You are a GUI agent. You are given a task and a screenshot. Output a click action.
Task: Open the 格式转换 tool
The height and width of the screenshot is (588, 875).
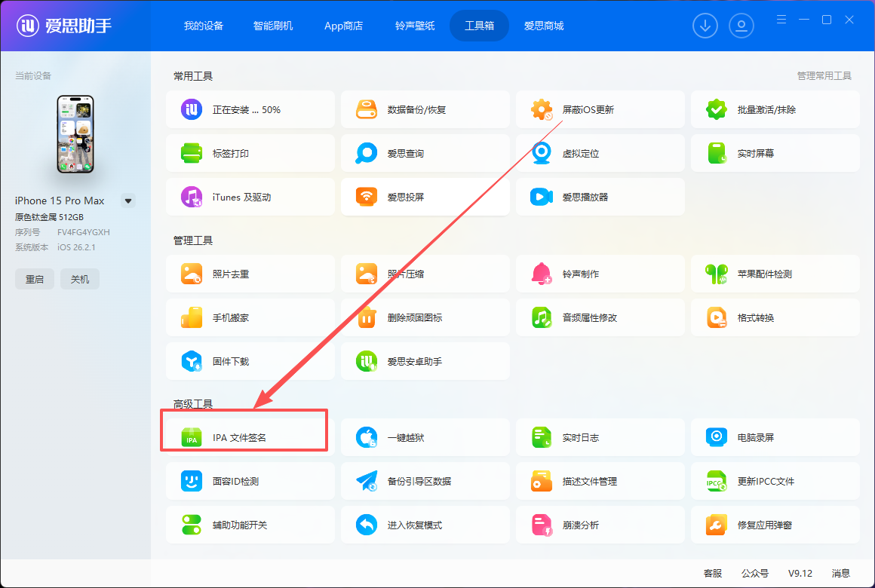775,317
